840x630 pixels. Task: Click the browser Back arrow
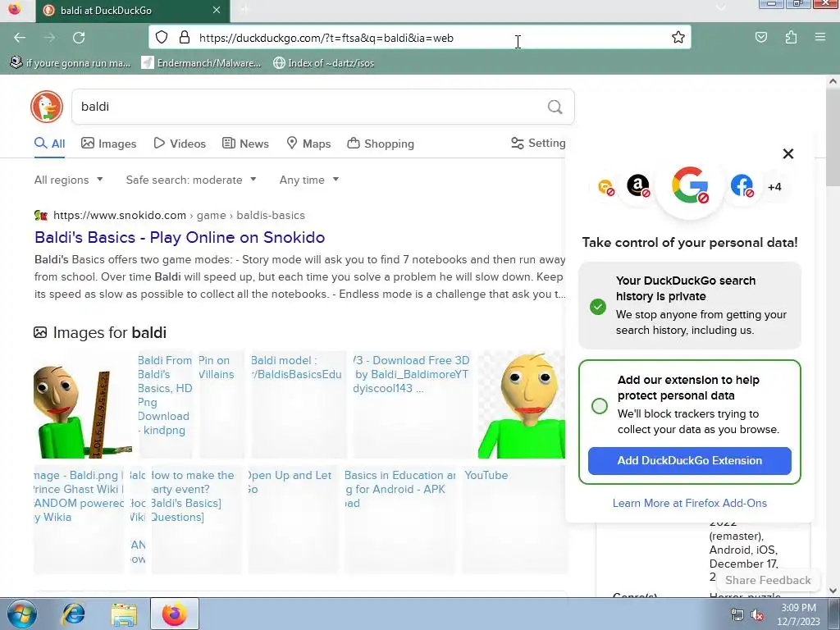(20, 38)
